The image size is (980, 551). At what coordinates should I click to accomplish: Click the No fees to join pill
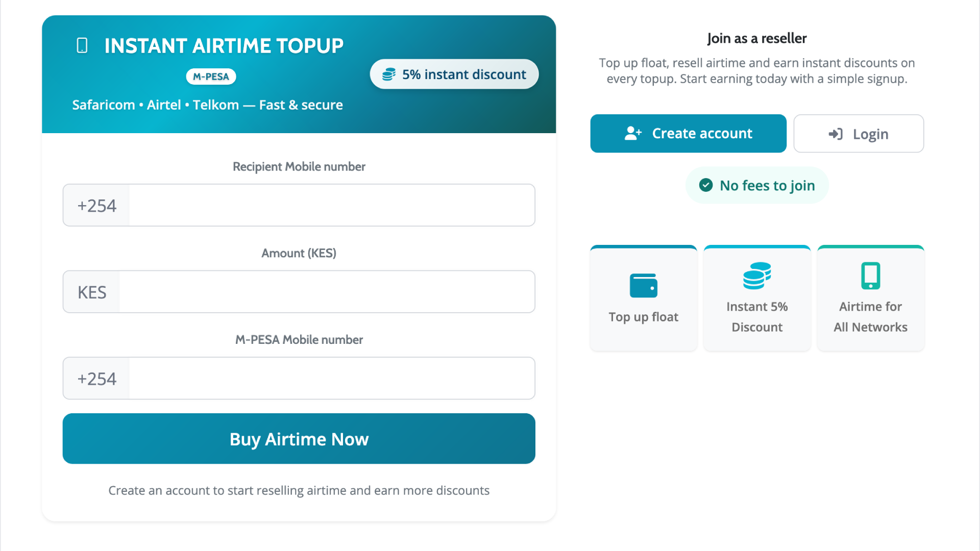756,185
